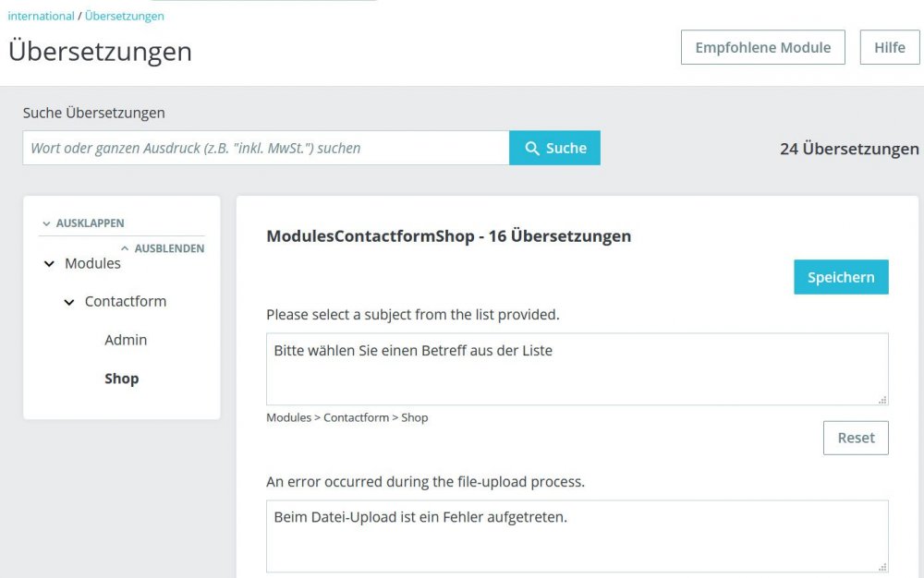Viewport: 924px width, 578px height.
Task: Collapse the Contactform chevron arrow
Action: [69, 302]
